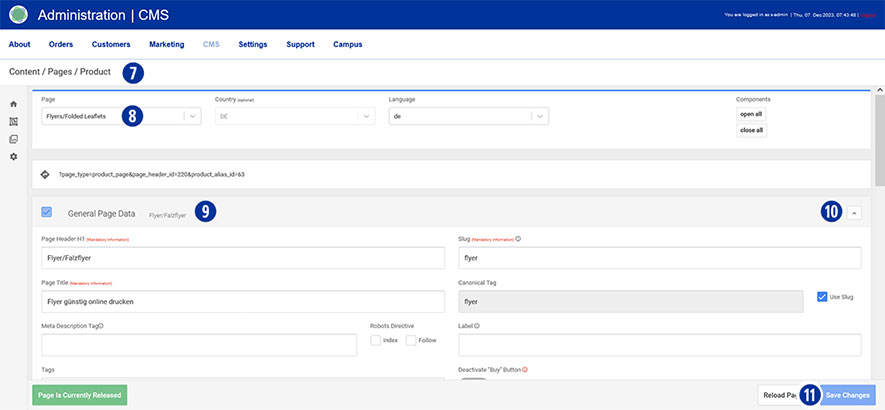
Task: Open the Marketing menu
Action: point(166,44)
